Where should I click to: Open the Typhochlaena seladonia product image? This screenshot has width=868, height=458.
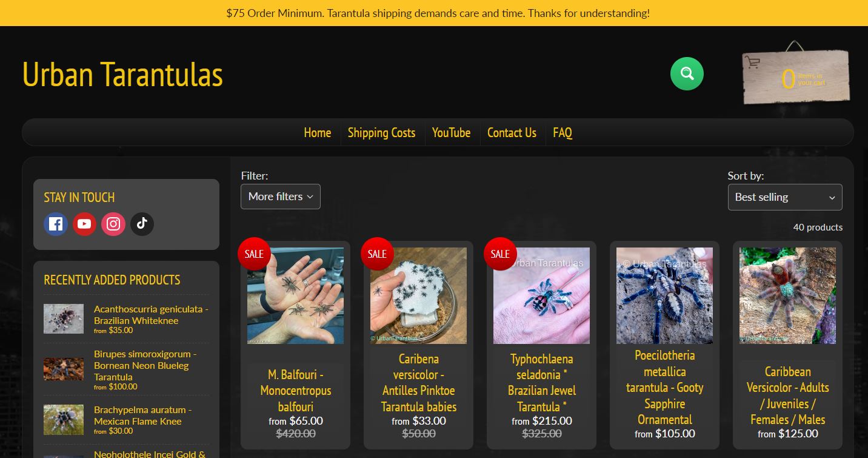(542, 295)
